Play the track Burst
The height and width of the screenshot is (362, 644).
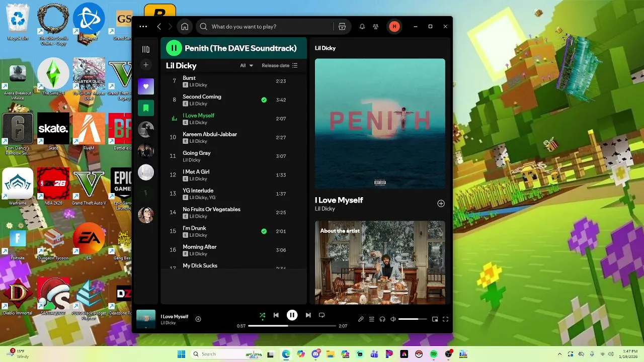click(x=233, y=81)
